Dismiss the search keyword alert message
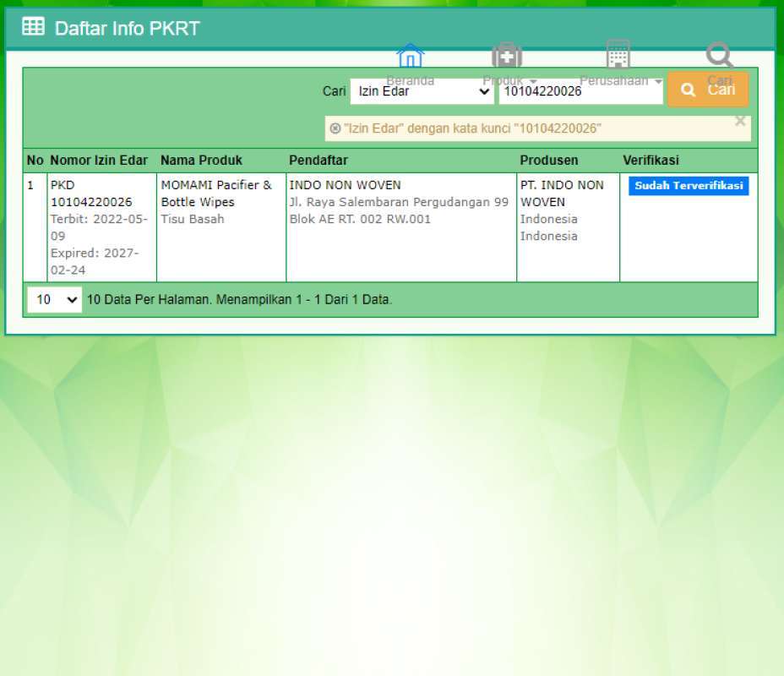Image resolution: width=784 pixels, height=676 pixels. [x=740, y=121]
